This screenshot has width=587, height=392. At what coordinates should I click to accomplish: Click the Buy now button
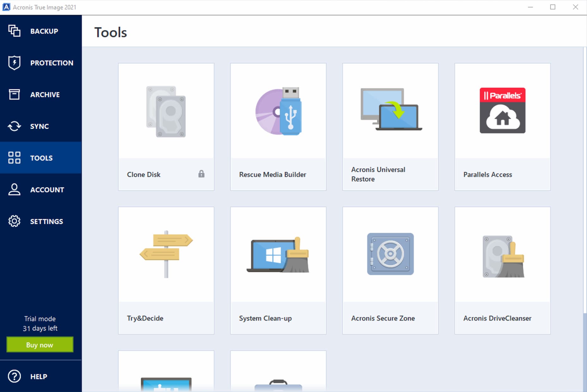[40, 345]
